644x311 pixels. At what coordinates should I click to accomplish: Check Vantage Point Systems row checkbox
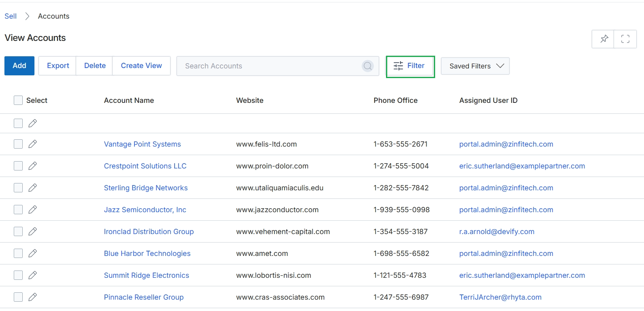18,144
